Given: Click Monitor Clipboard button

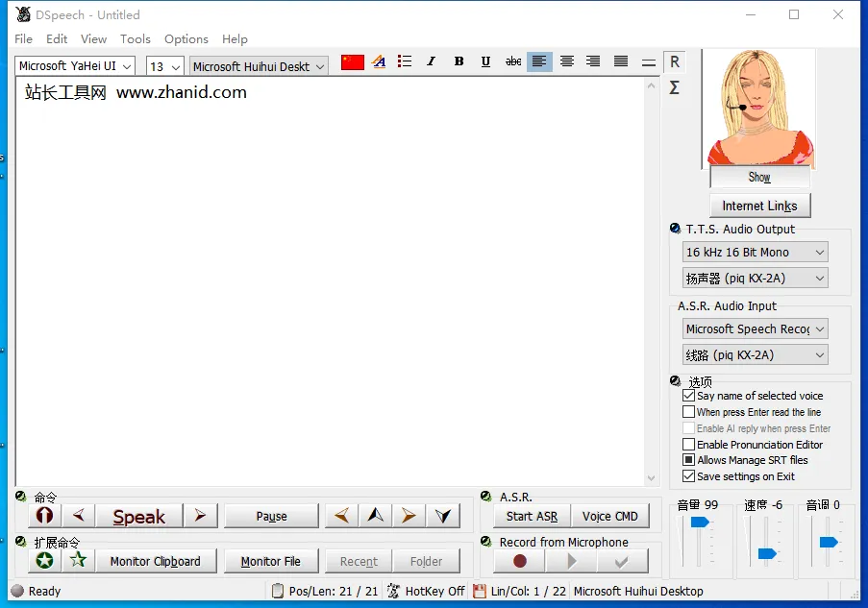Looking at the screenshot, I should tap(156, 561).
